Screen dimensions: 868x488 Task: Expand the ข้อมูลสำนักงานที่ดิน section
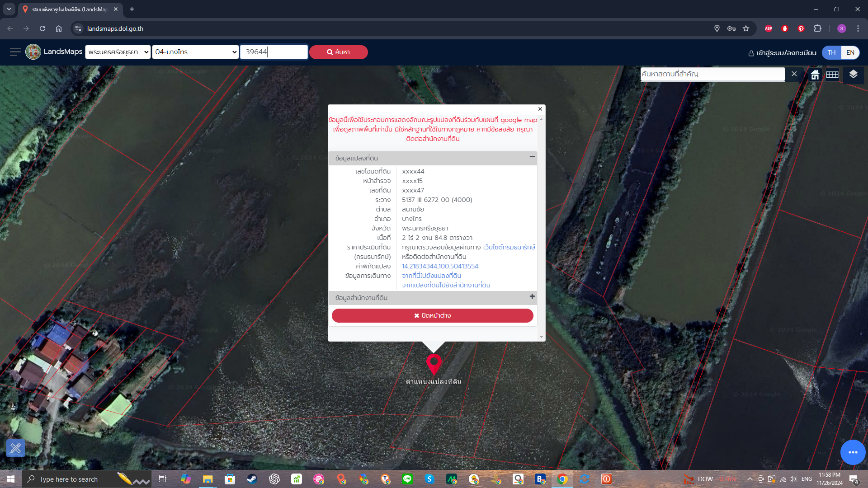point(532,296)
